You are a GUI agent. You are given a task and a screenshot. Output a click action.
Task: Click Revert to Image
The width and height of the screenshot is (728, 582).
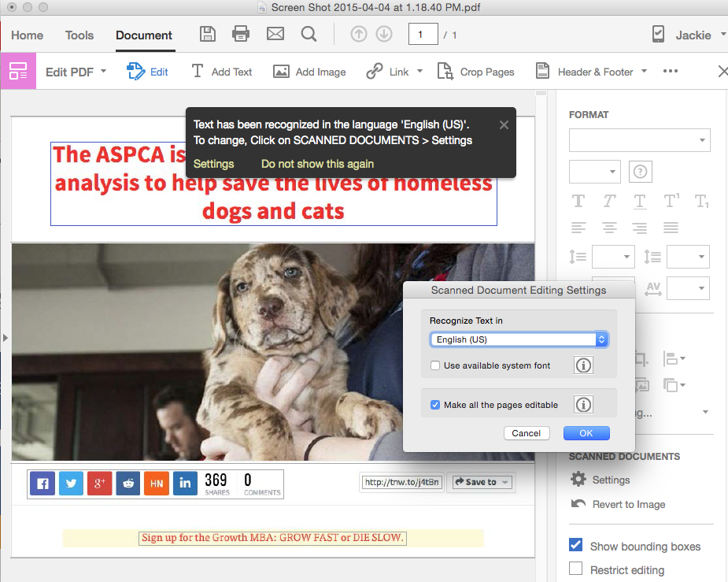tap(618, 504)
